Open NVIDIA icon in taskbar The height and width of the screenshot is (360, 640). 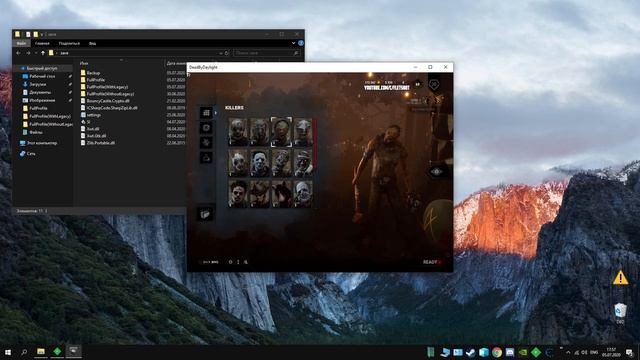pos(523,352)
